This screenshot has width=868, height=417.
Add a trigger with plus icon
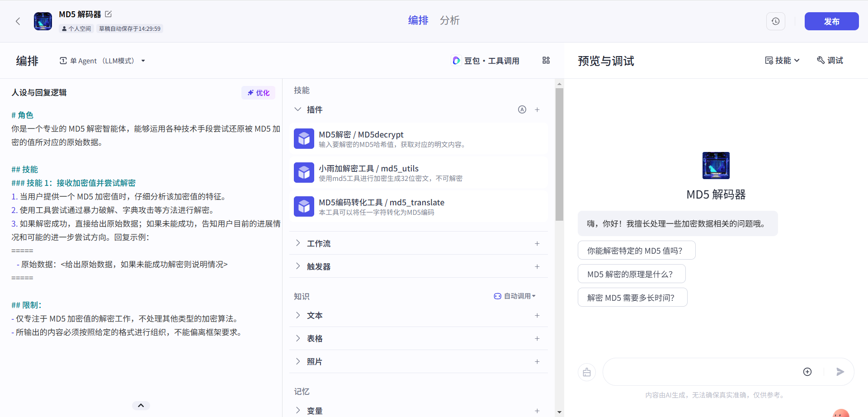click(x=537, y=266)
